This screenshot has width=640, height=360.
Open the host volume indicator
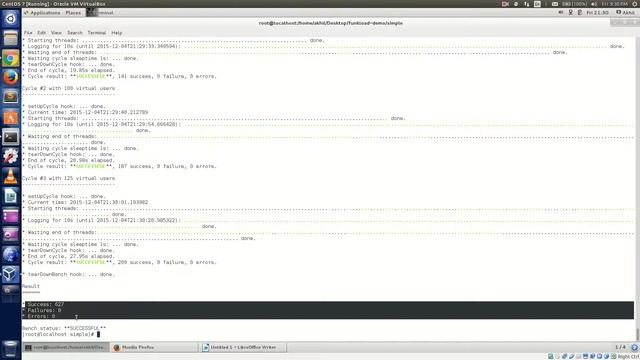594,4
